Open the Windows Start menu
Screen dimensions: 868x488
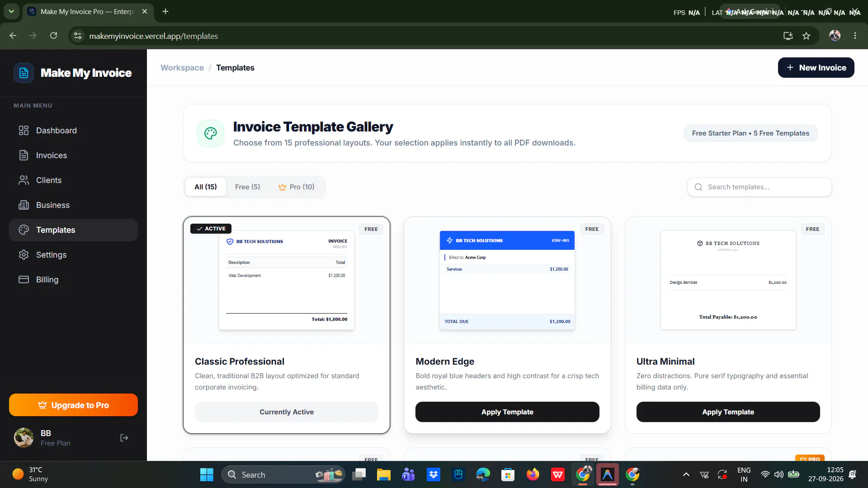pos(207,474)
